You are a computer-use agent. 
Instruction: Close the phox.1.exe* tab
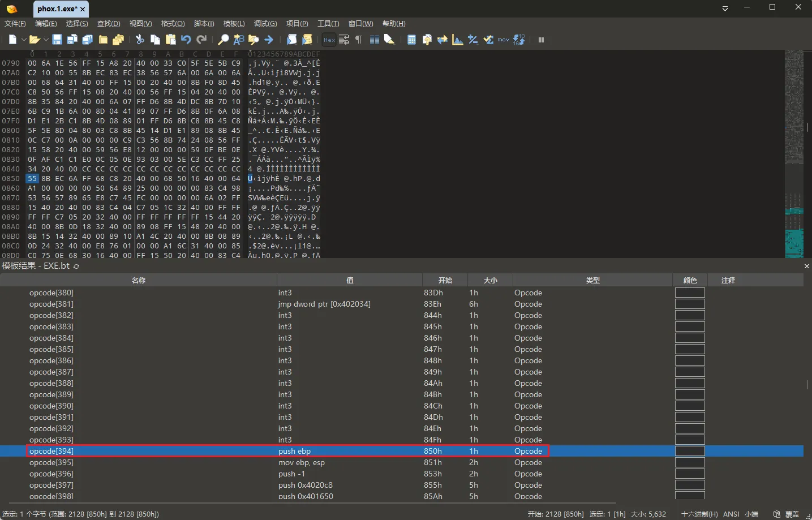click(83, 10)
